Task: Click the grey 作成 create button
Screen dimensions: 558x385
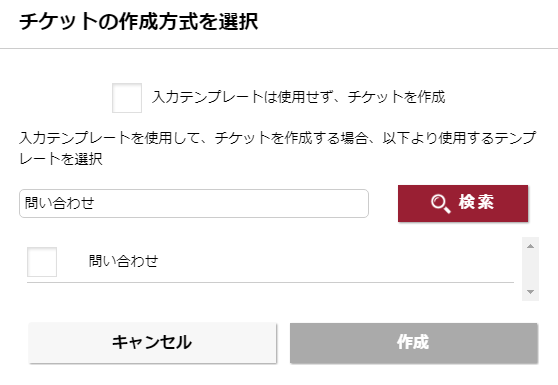Action: point(414,343)
